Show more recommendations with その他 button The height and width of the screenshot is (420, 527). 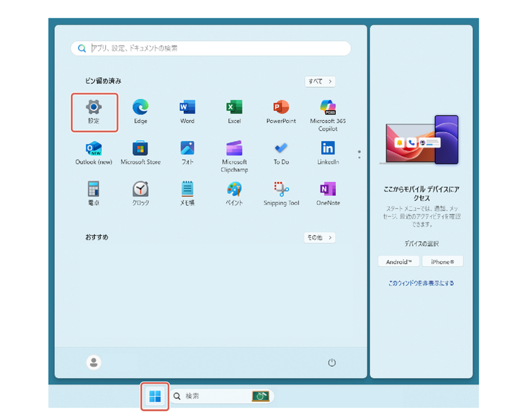click(x=320, y=237)
